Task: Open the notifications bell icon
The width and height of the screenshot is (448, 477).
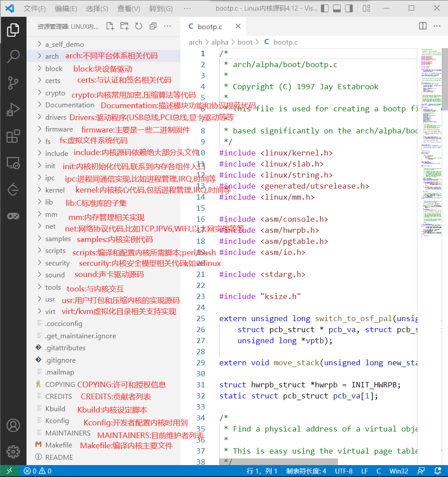Action: click(x=437, y=471)
